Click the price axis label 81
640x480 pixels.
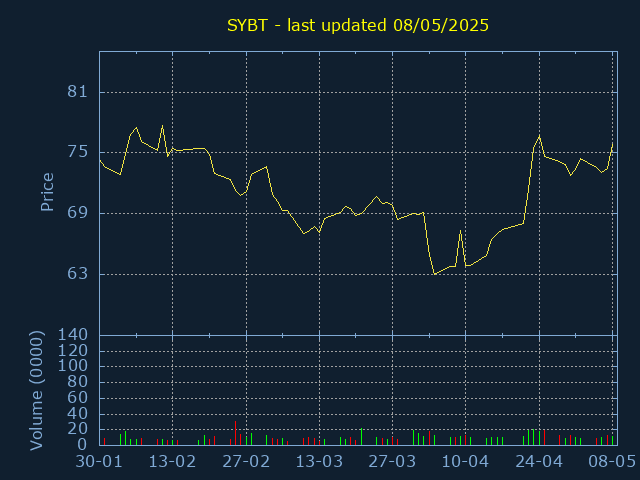click(x=78, y=92)
